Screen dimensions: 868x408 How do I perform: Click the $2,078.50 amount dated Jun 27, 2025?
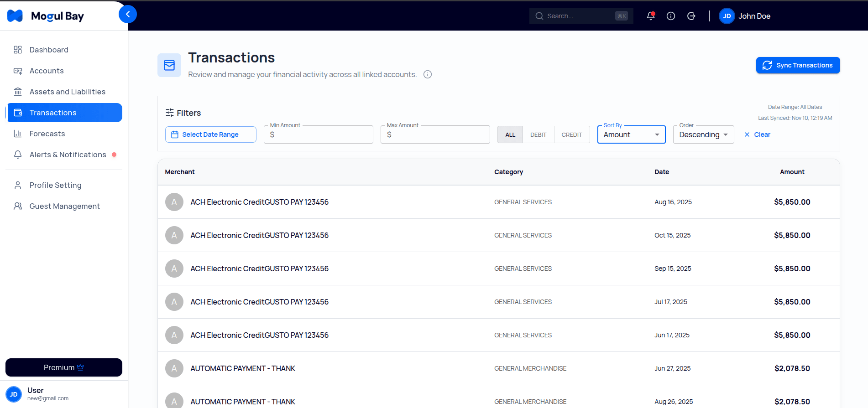click(x=792, y=368)
